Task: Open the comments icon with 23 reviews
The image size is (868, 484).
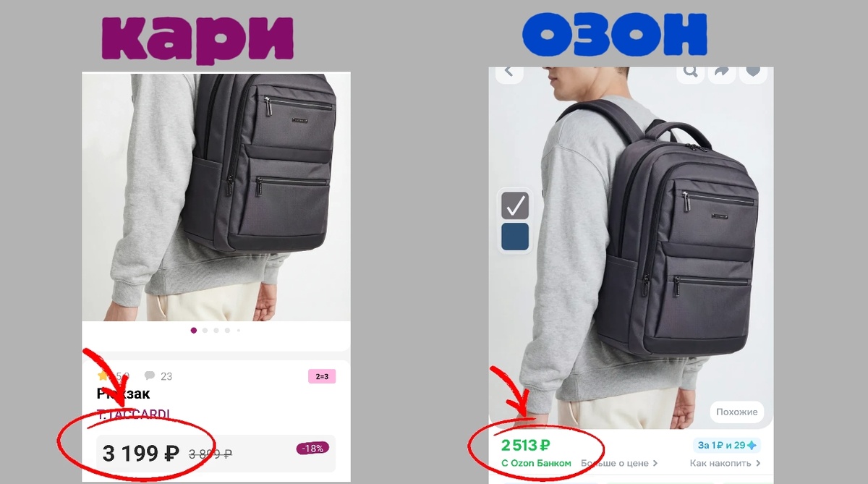Action: (150, 375)
